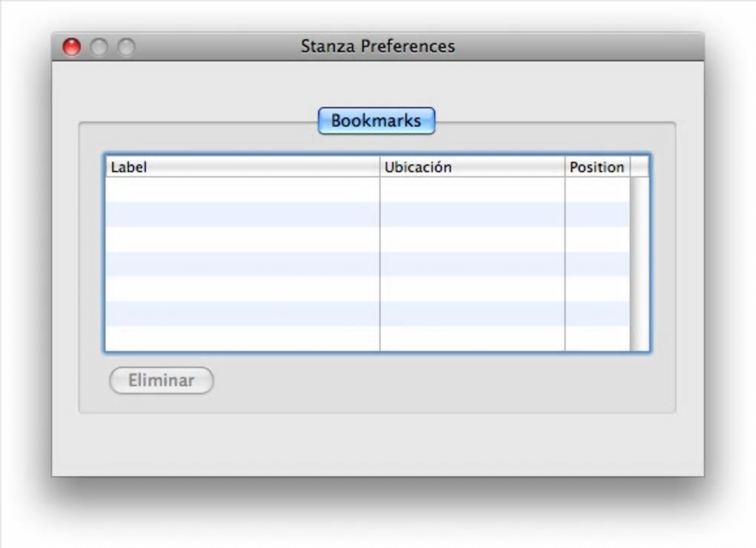Click the Position column header

[x=597, y=167]
